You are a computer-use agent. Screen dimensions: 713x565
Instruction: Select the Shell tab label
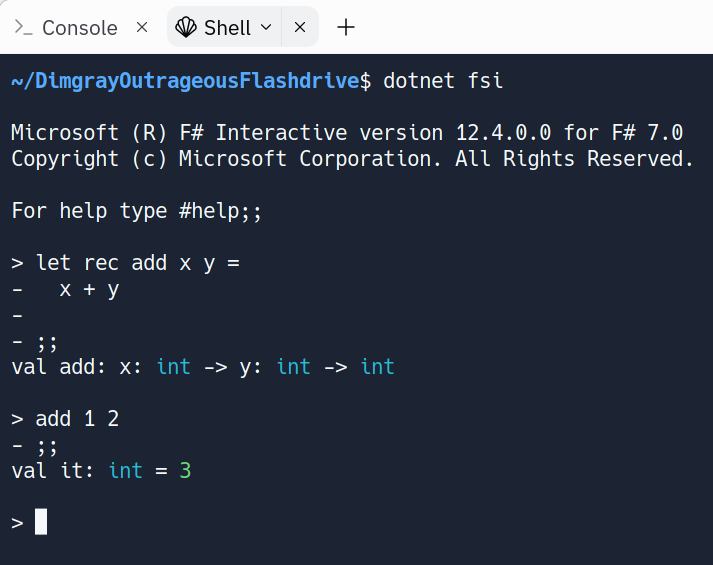tap(227, 28)
